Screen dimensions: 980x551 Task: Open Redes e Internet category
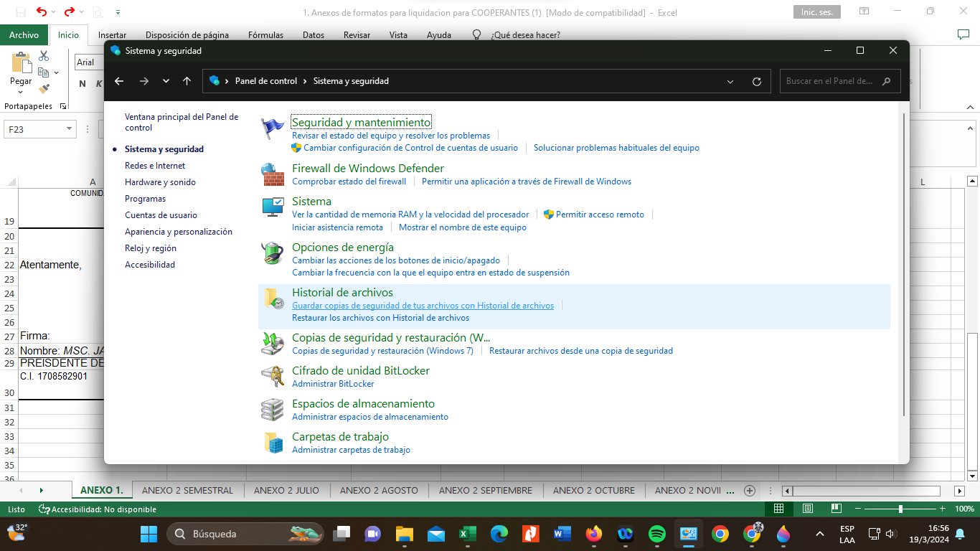click(x=155, y=166)
